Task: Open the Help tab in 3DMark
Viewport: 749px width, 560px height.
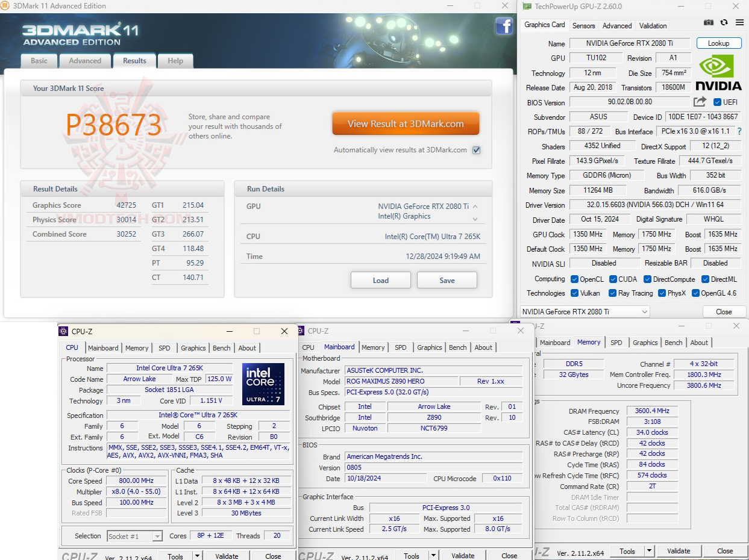Action: pos(175,61)
